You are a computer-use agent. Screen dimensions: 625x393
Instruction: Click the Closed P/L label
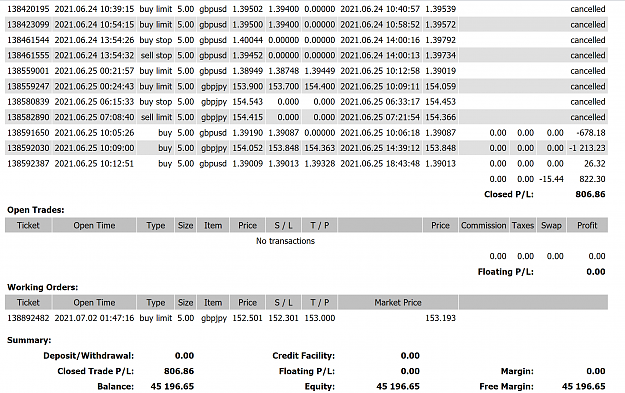tap(509, 195)
